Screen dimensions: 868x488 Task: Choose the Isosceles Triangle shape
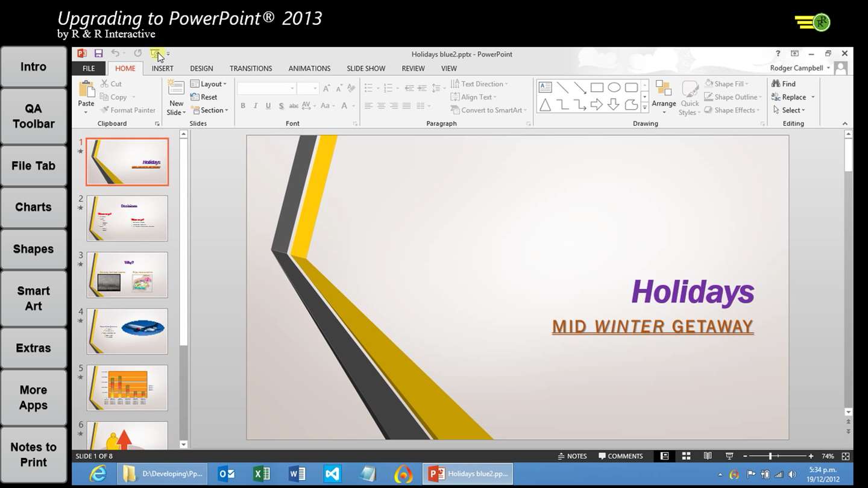pyautogui.click(x=545, y=105)
